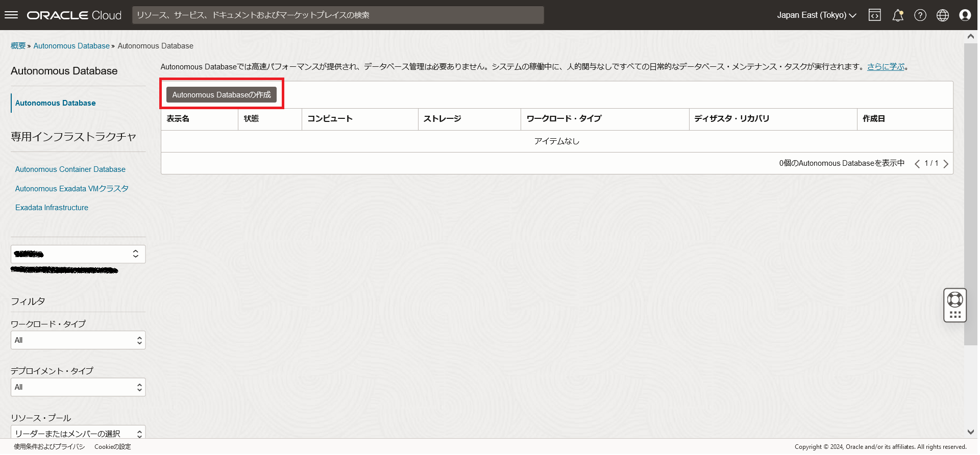The height and width of the screenshot is (455, 980).
Task: Go to previous page of results
Action: click(917, 164)
